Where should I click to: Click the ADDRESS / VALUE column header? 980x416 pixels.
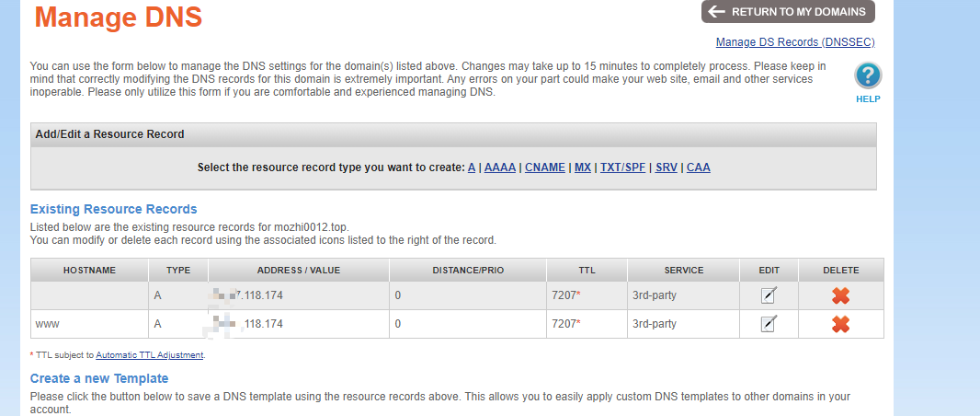[299, 271]
